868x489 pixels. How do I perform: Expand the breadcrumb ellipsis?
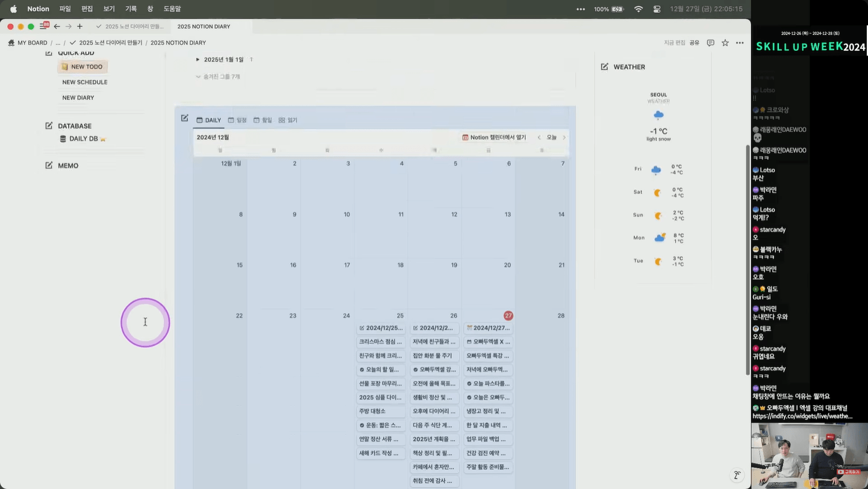click(58, 43)
